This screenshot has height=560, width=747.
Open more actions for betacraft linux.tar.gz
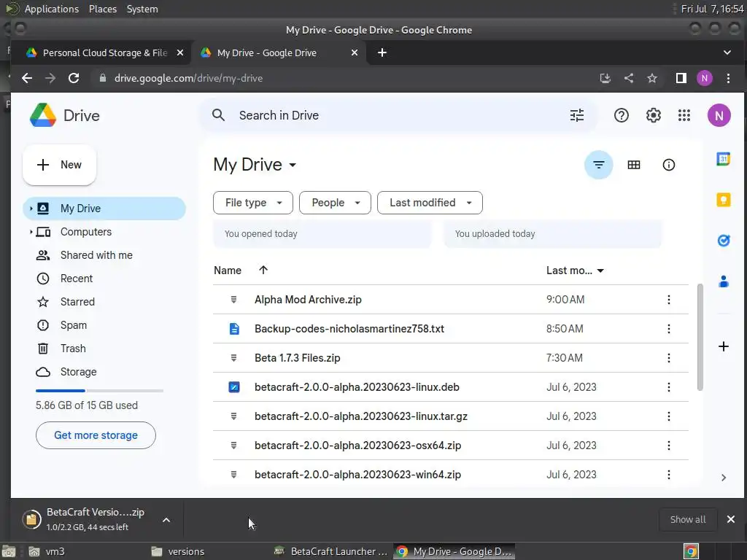pos(668,416)
